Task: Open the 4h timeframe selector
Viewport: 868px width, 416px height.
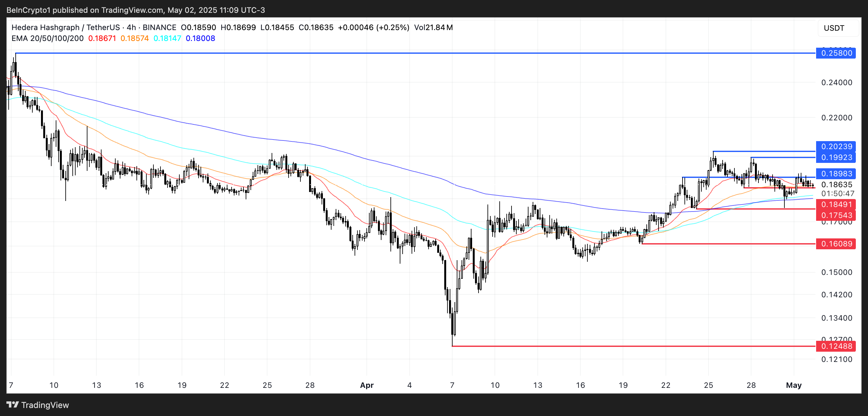Action: 131,27
